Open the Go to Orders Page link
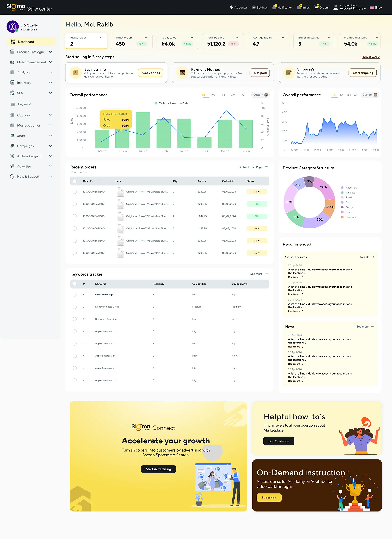Image resolution: width=392 pixels, height=539 pixels. [x=253, y=167]
